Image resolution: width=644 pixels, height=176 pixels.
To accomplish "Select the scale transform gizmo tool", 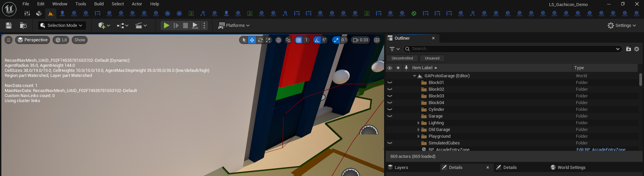I will click(268, 40).
